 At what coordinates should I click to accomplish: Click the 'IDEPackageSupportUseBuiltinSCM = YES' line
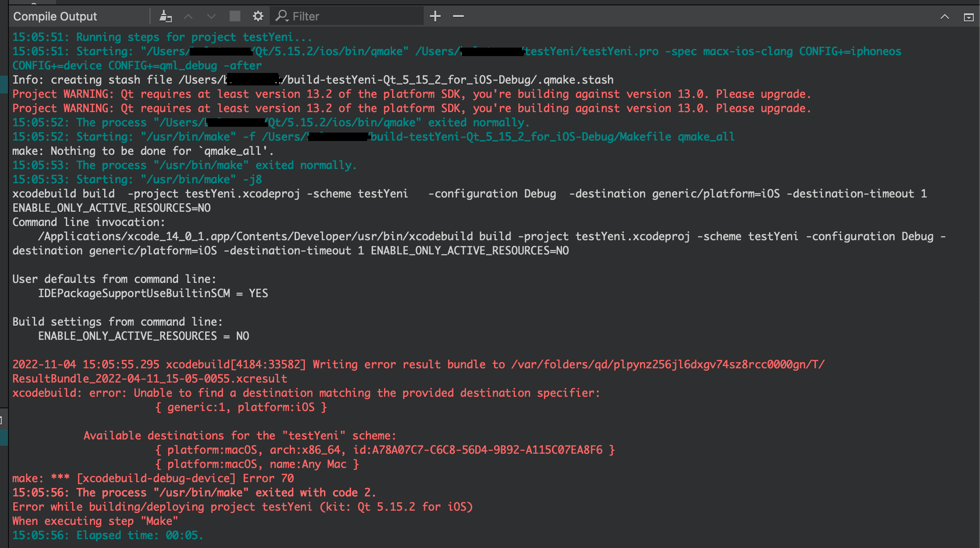[153, 294]
